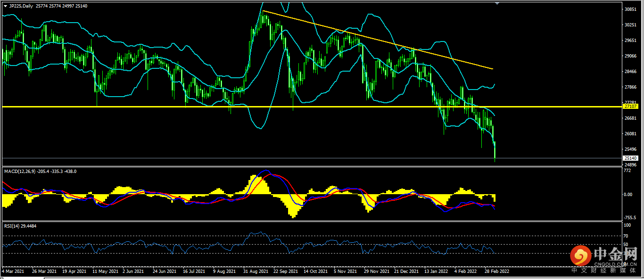Click the 4 Feb 2022 date label
The image size is (644, 279).
(x=466, y=271)
